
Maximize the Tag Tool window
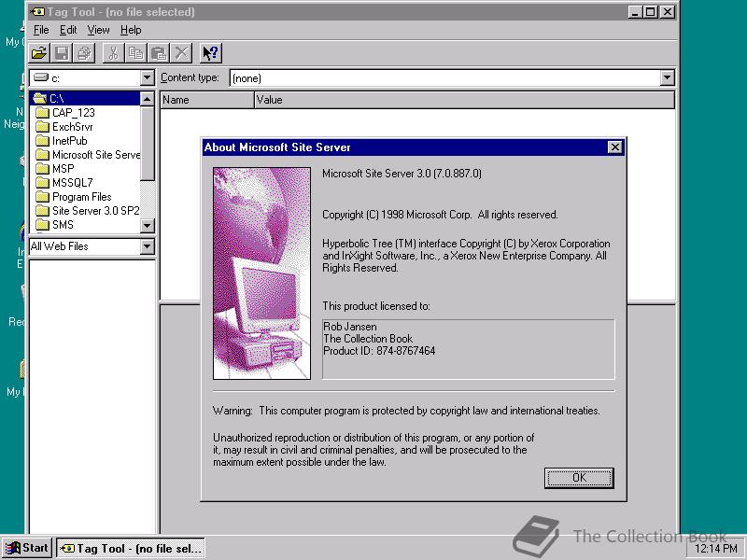tap(650, 12)
